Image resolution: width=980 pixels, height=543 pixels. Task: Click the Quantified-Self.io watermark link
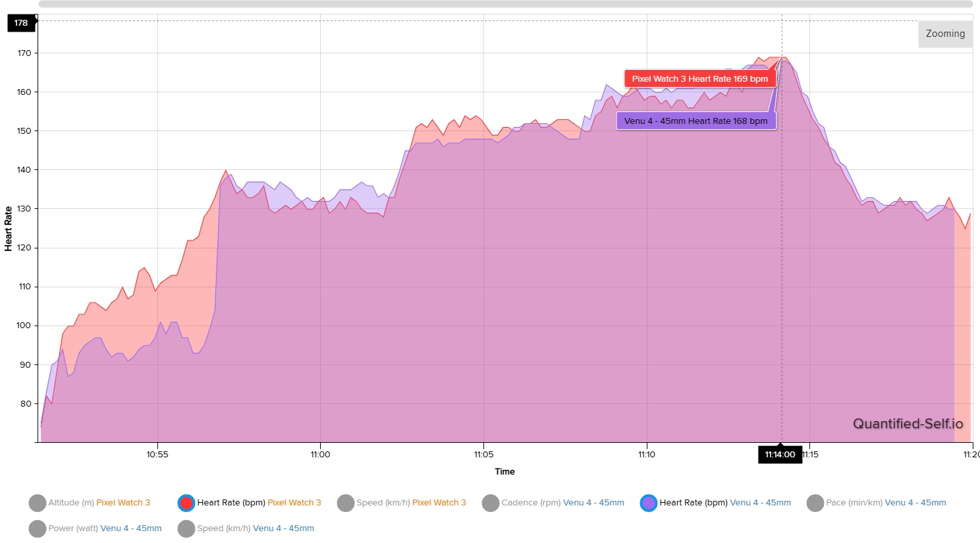point(908,424)
